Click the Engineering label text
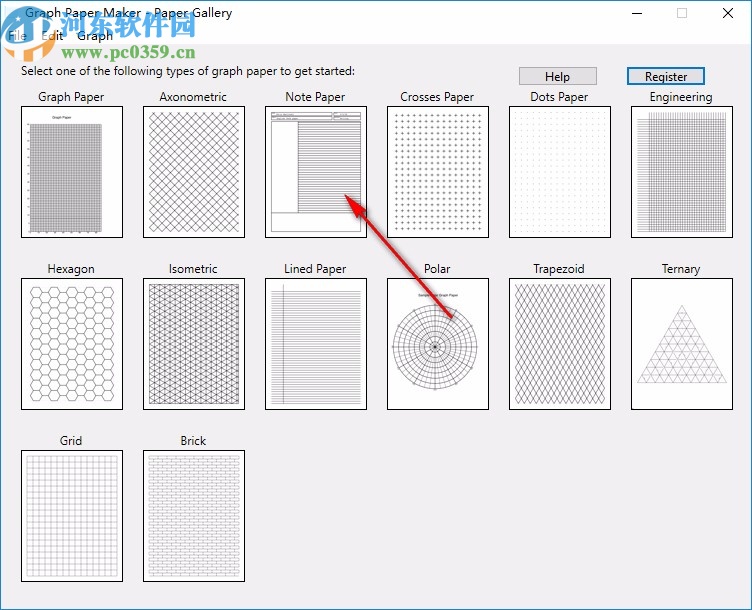Viewport: 752px width, 610px height. pos(681,97)
